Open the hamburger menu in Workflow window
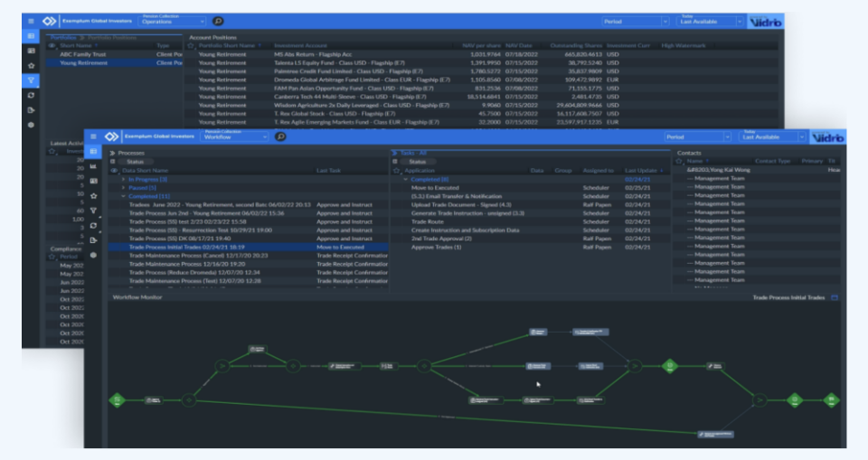868x460 pixels. point(93,136)
